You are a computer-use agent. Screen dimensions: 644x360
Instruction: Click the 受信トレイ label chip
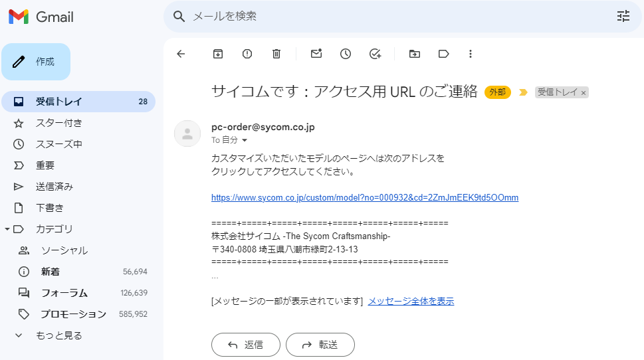pos(558,92)
